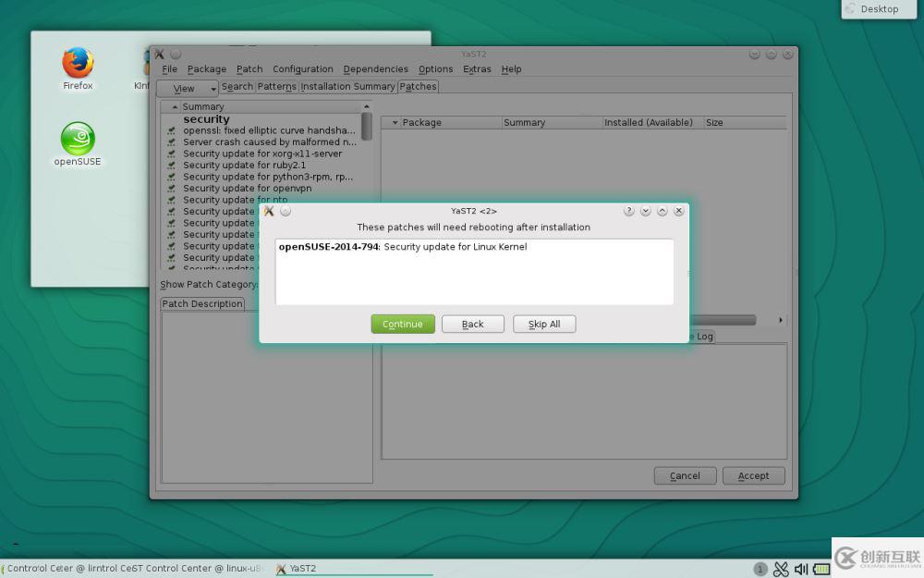Switch to YaST2 taskbar entry
The height and width of the screenshot is (578, 924).
point(354,569)
